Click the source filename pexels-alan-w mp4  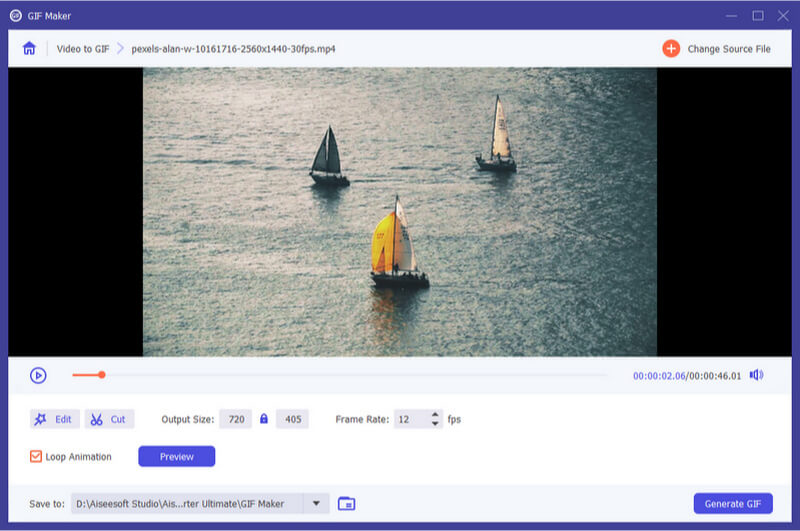[233, 49]
